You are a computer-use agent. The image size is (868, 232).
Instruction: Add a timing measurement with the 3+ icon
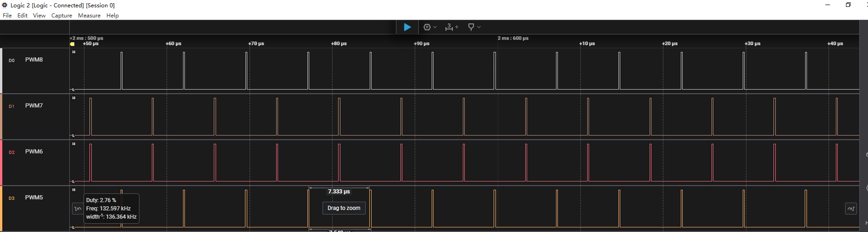(x=451, y=27)
